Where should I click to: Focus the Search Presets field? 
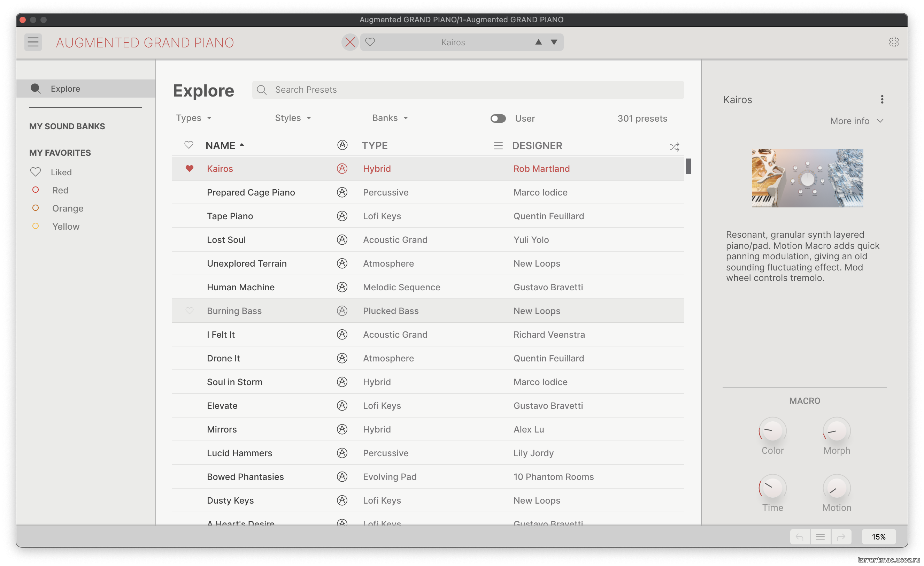coord(468,90)
